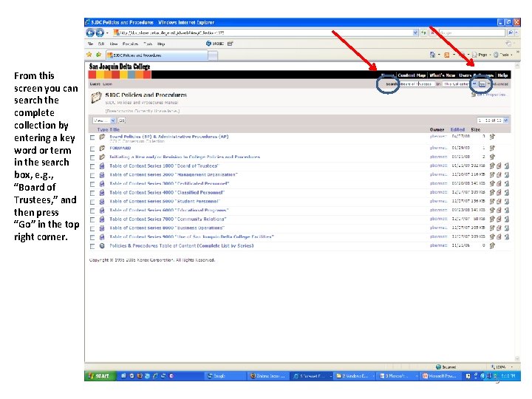Click the SnagIt icon in the menu bar
This screenshot has width=532, height=399.
208,44
